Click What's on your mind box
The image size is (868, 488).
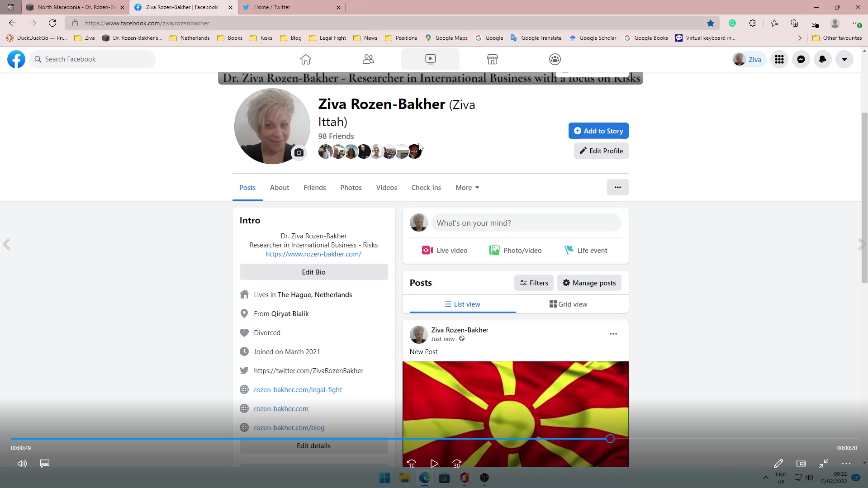tap(526, 223)
